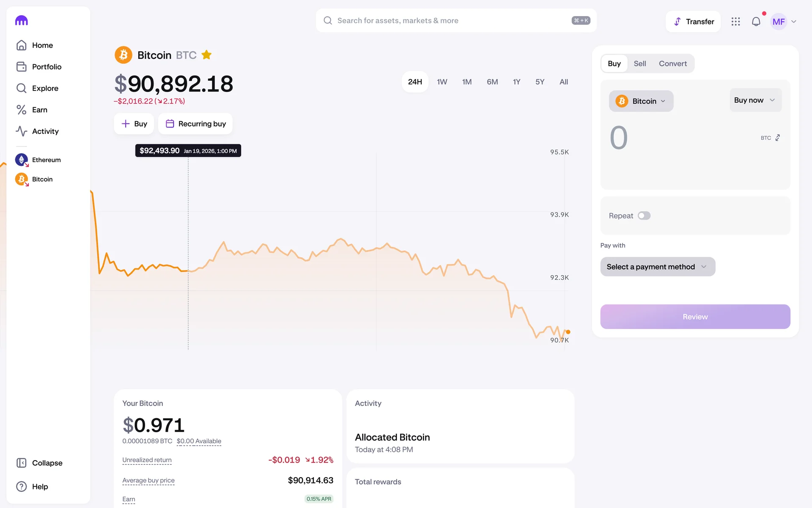Image resolution: width=812 pixels, height=508 pixels.
Task: Click the Recurring buy button
Action: 195,124
